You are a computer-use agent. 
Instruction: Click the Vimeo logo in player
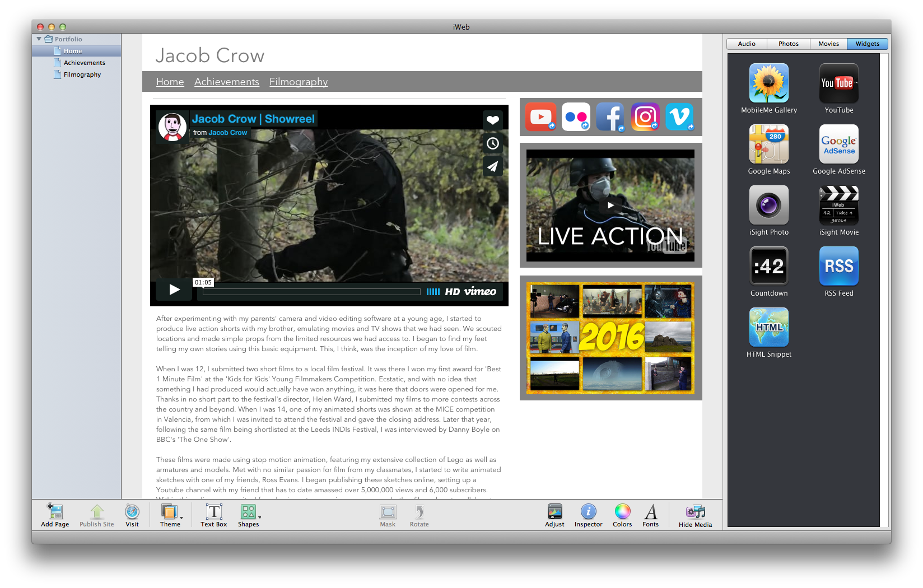(x=480, y=291)
